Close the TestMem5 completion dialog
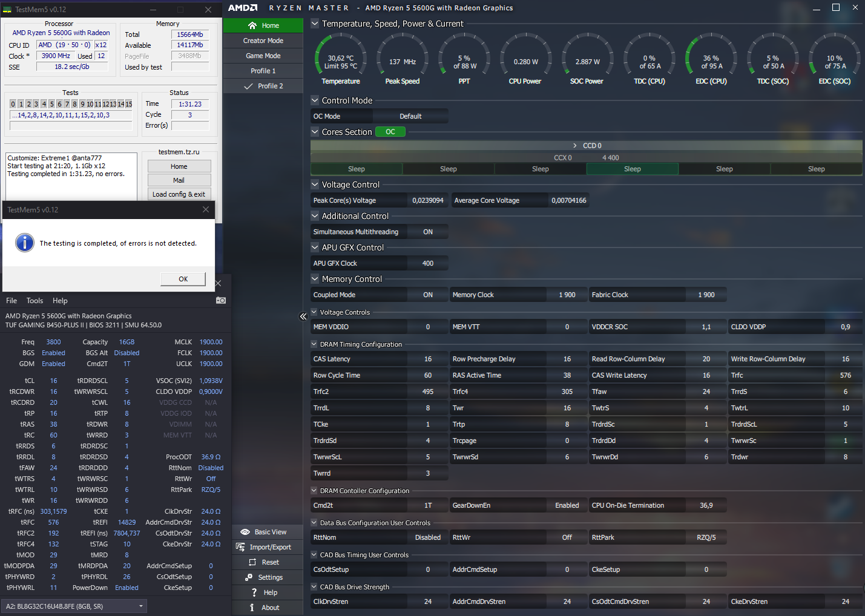 206,209
